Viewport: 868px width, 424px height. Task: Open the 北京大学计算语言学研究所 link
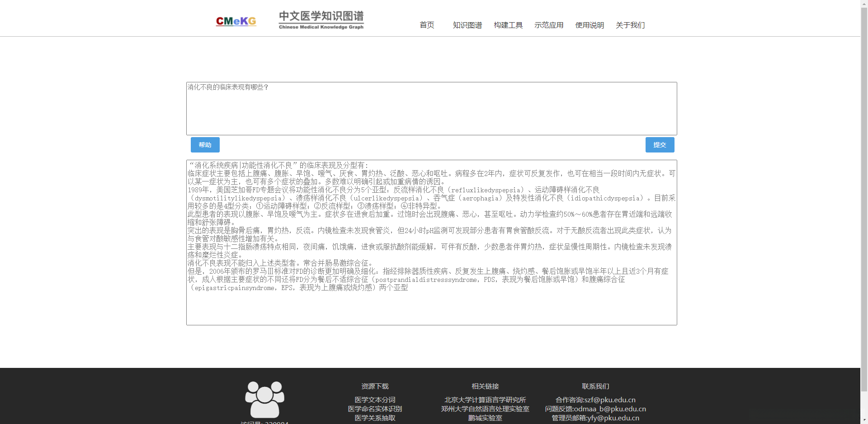[x=485, y=400]
